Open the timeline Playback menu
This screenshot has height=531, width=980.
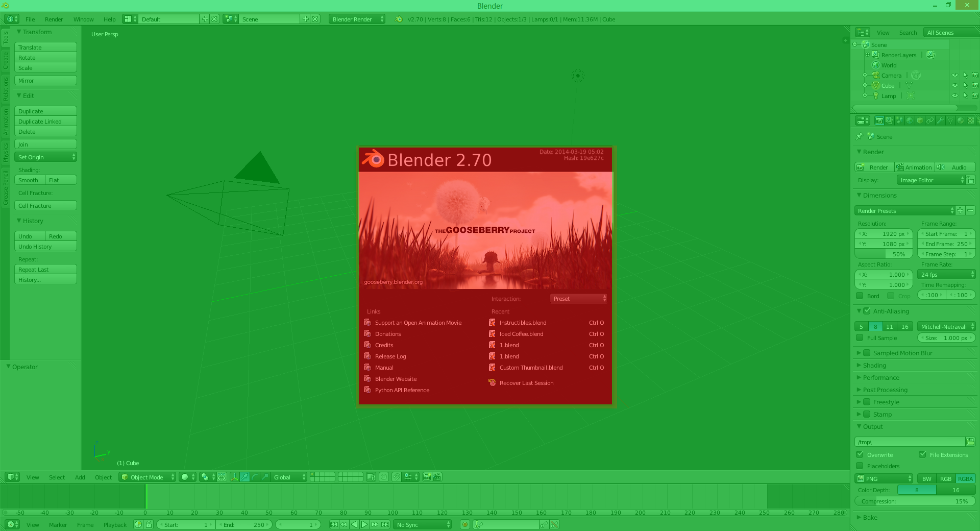click(x=115, y=524)
